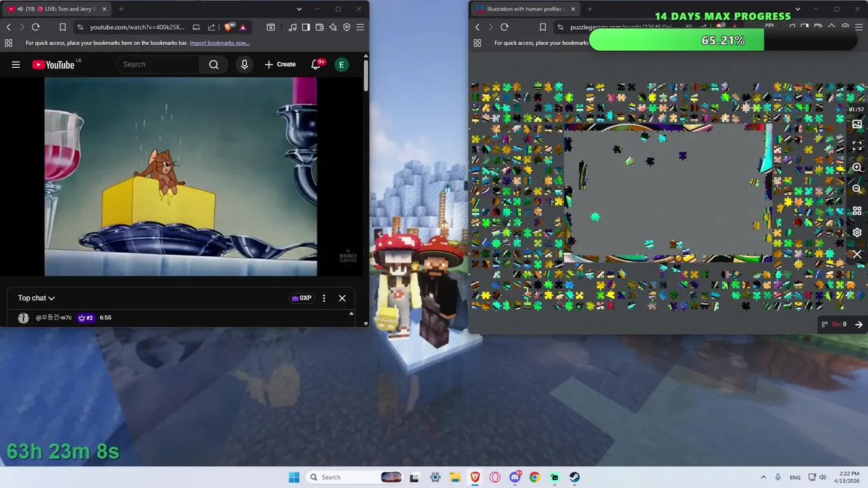Close the Tom and Jerry tab

click(x=103, y=9)
